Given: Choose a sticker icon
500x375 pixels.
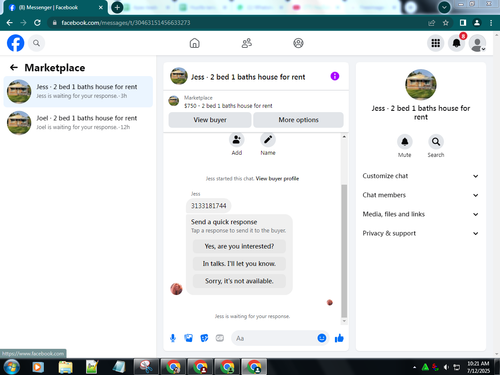Looking at the screenshot, I should [x=204, y=338].
